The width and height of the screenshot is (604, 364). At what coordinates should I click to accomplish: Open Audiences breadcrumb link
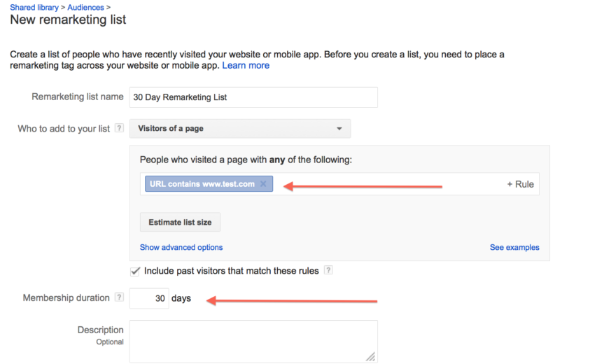85,7
